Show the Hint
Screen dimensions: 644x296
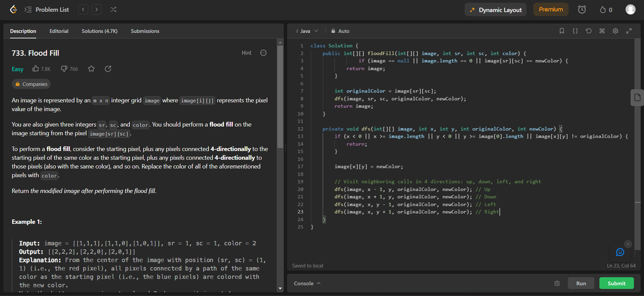pyautogui.click(x=246, y=53)
